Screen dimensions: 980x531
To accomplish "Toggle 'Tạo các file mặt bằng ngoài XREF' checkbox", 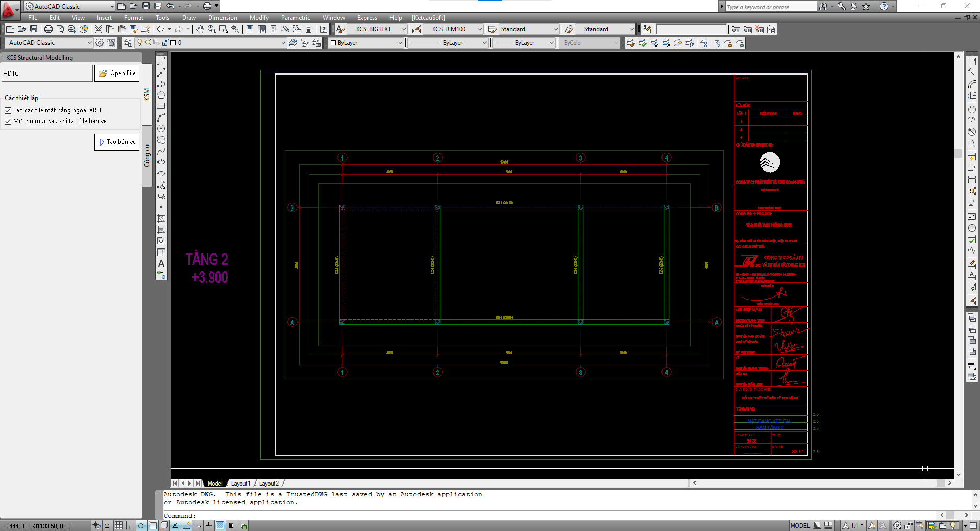I will coord(8,110).
